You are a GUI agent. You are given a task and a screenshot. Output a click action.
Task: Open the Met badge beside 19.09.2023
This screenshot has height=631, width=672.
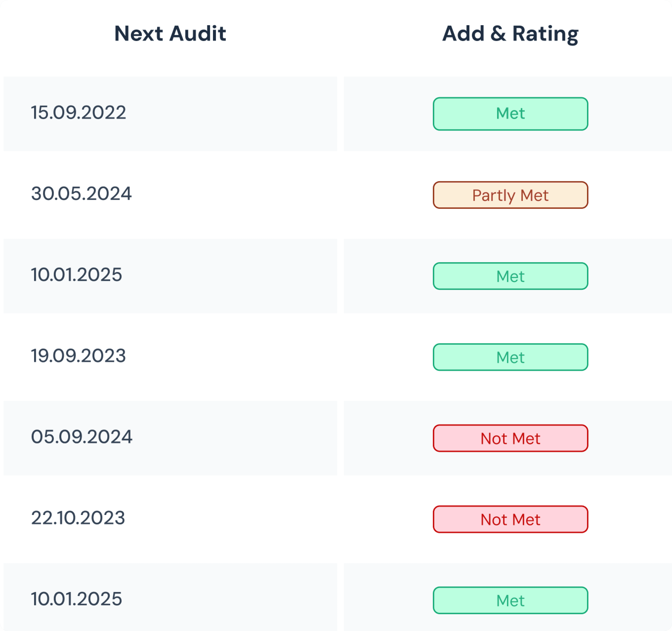(510, 357)
